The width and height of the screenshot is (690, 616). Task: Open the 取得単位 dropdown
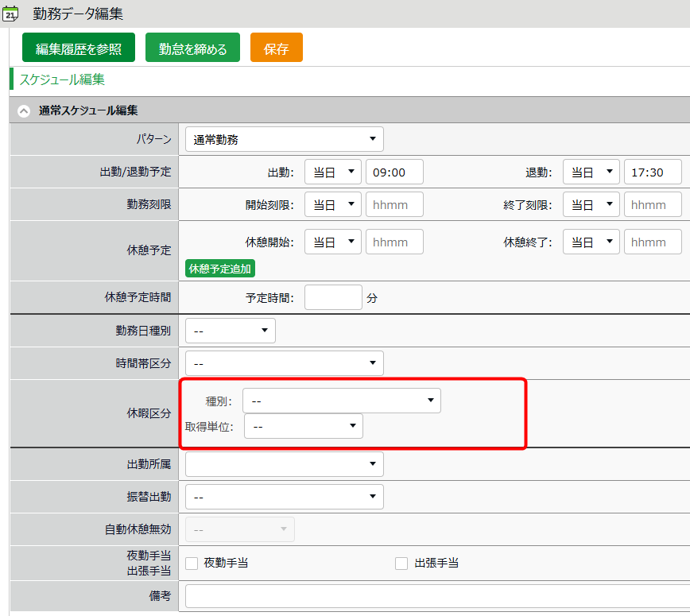coord(303,426)
